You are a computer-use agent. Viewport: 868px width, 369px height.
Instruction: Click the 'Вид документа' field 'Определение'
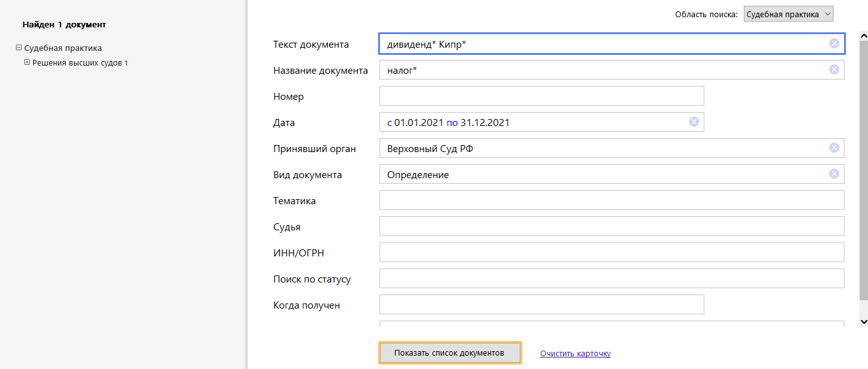pos(611,174)
